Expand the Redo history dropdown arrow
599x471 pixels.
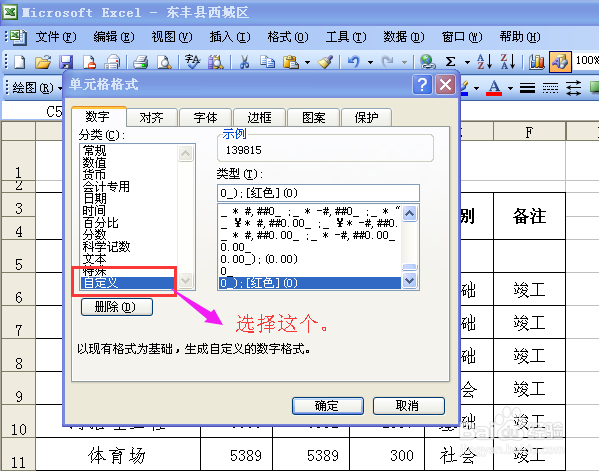[404, 62]
